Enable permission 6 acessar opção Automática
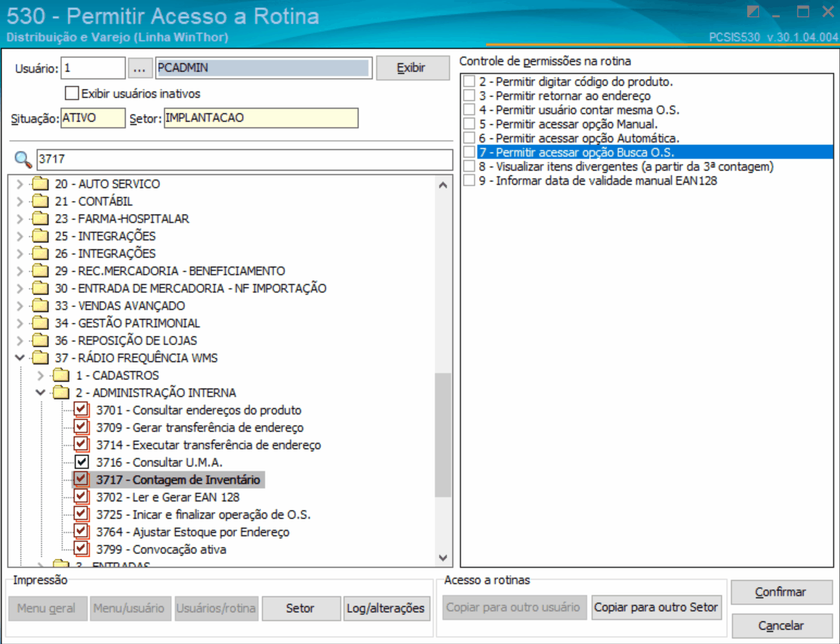Screen dimensions: 840x644 [x=469, y=139]
